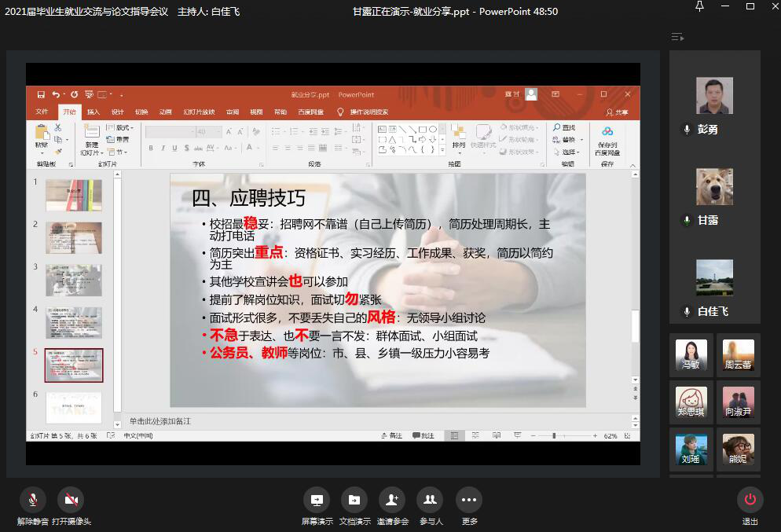
Task: Open the participants list (参与人)
Action: click(x=430, y=500)
